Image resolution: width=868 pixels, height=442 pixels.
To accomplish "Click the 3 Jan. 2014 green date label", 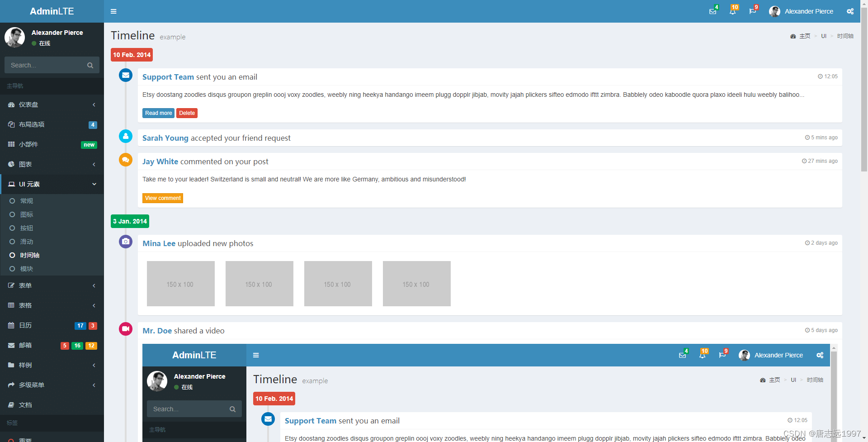I will [130, 221].
